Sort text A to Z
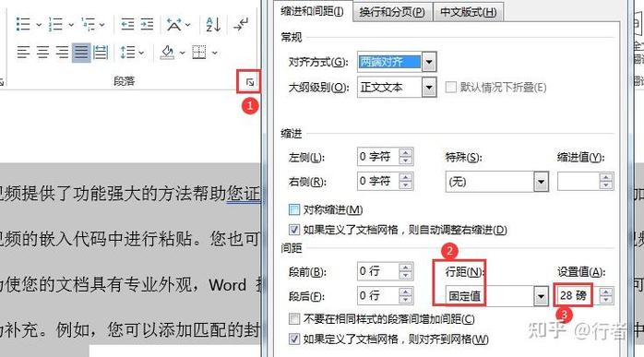This screenshot has width=644, height=357. point(213,25)
